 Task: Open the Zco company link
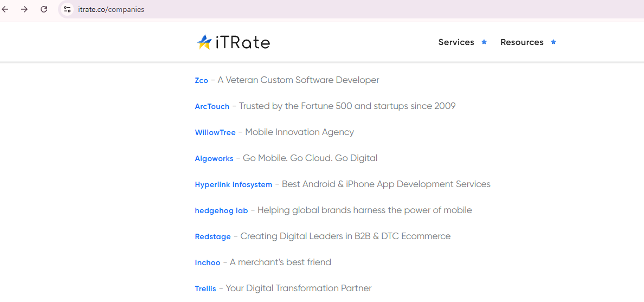[201, 81]
